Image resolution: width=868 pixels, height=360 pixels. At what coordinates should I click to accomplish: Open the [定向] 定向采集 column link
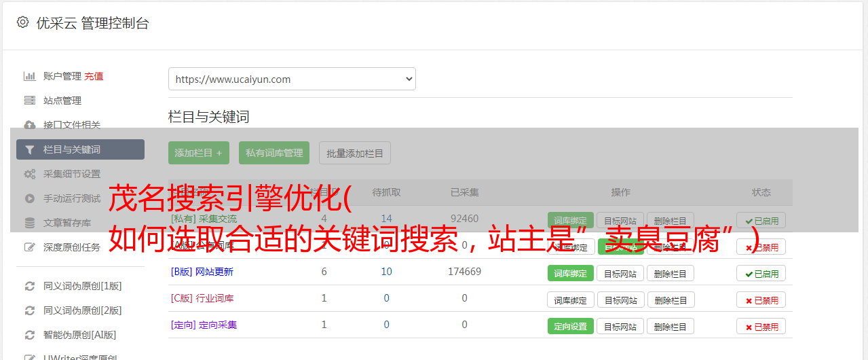coord(204,325)
